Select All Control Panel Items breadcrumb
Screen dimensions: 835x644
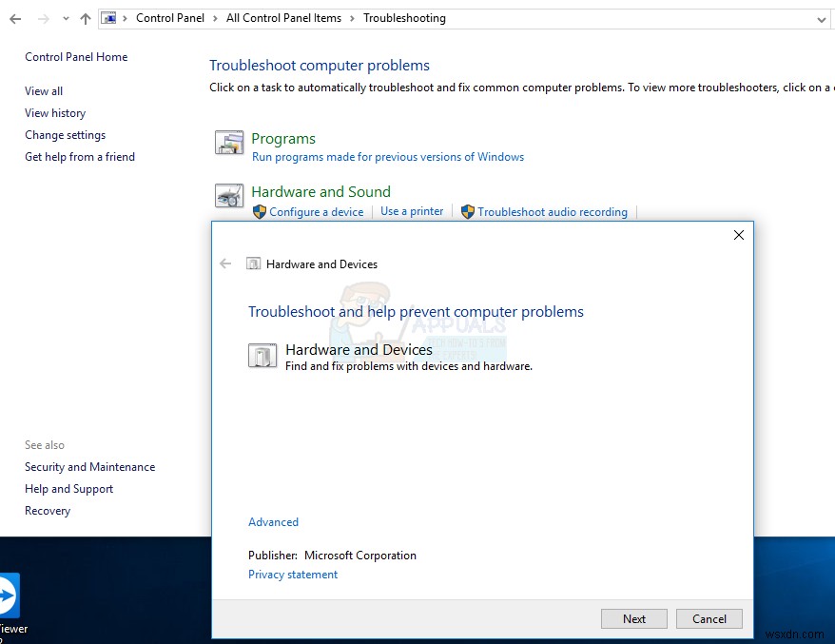pyautogui.click(x=283, y=18)
